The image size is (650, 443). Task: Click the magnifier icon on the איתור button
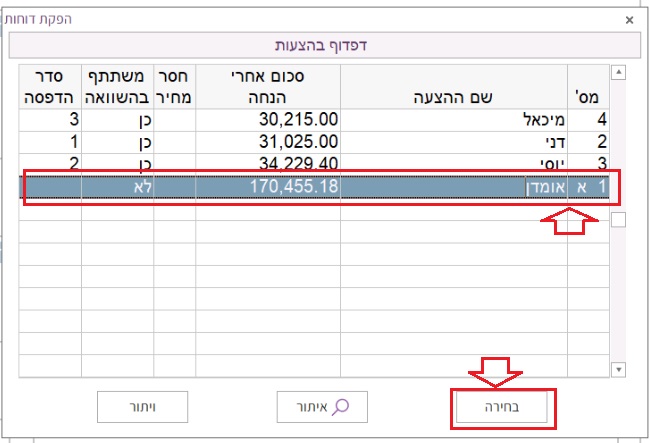[x=341, y=407]
